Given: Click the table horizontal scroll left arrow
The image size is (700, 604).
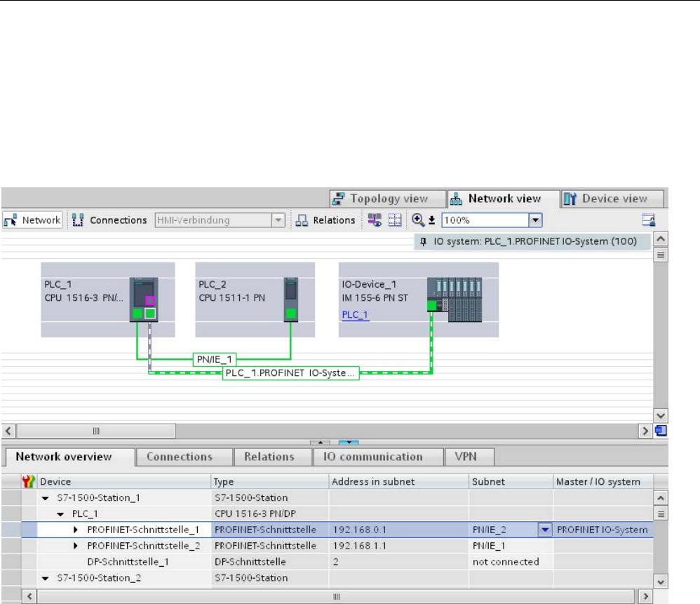Looking at the screenshot, I should tap(29, 596).
